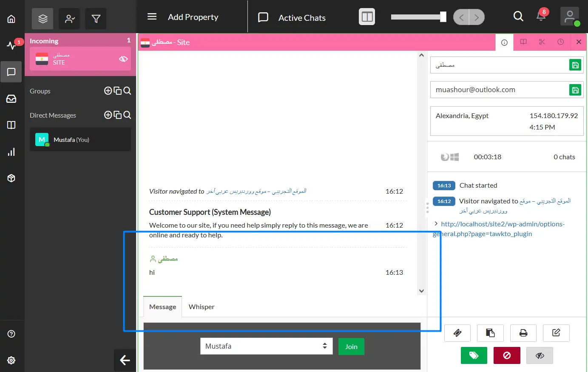Go to the previous chat arrow

461,17
